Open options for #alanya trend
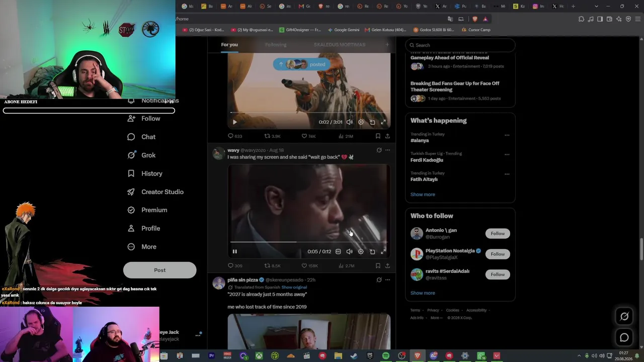Image resolution: width=644 pixels, height=362 pixels. pos(507,135)
